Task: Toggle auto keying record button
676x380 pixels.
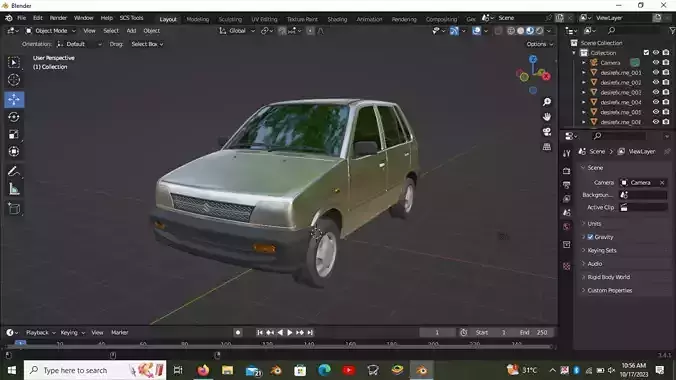Action: click(238, 333)
